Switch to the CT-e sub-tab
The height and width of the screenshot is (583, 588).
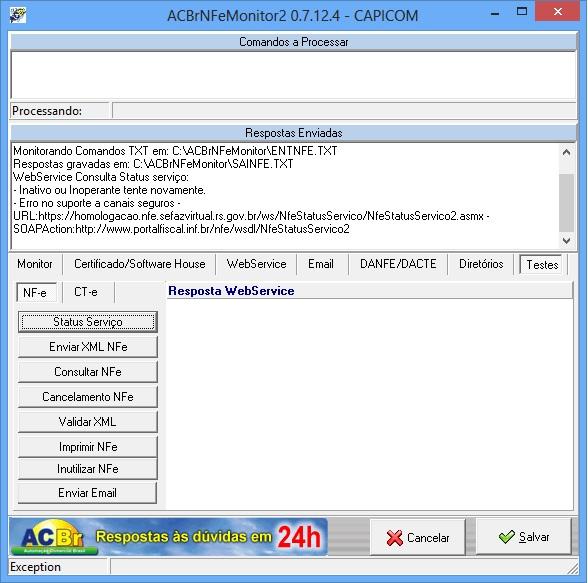click(x=86, y=292)
